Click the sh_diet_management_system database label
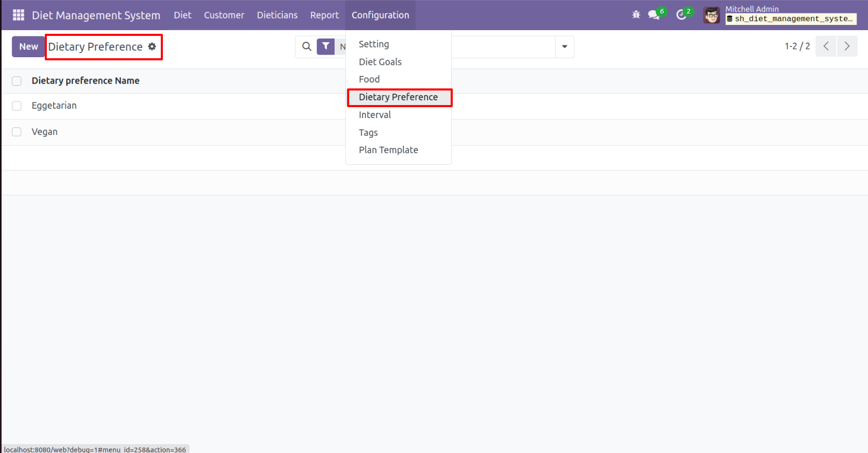This screenshot has height=453, width=868. pyautogui.click(x=791, y=19)
